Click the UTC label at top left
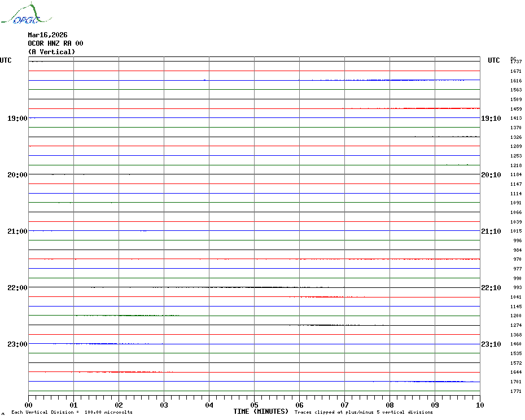Image resolution: width=525 pixels, height=420 pixels. pos(6,60)
